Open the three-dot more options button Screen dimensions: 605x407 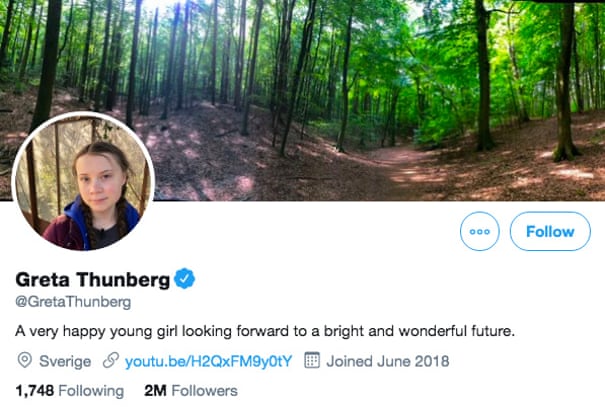pos(479,231)
